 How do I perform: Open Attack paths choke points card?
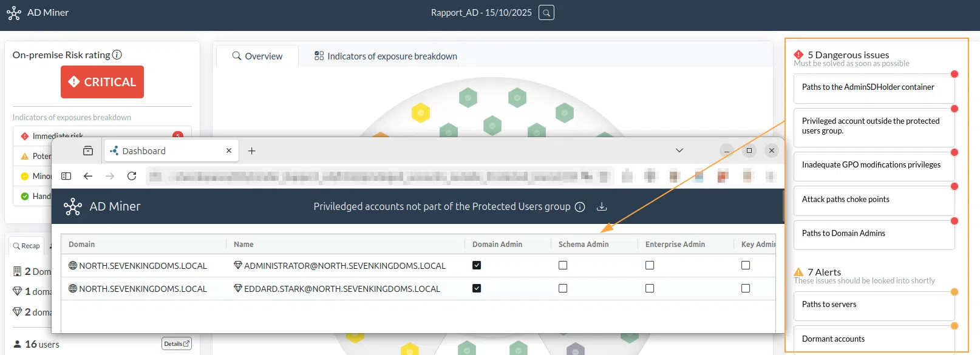coord(874,200)
